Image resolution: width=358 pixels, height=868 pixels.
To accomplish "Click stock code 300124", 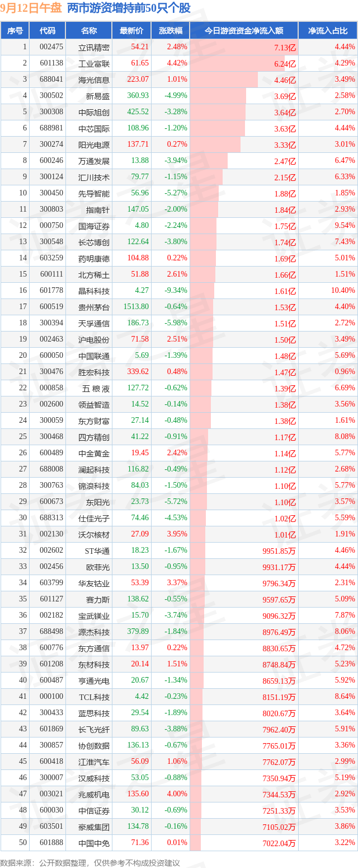I will tap(51, 177).
